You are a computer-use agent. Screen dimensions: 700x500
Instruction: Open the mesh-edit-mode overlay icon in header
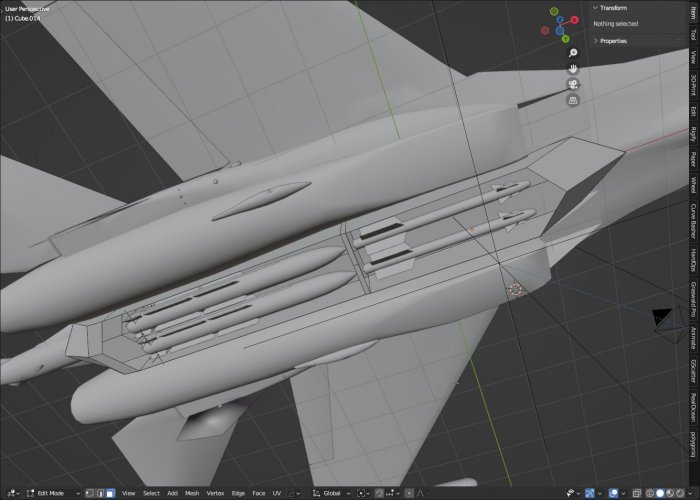click(293, 493)
